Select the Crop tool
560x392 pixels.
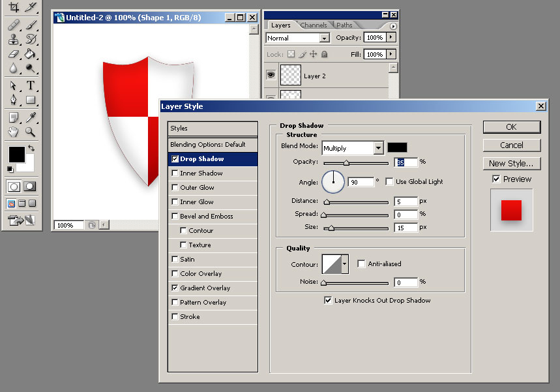click(x=14, y=7)
